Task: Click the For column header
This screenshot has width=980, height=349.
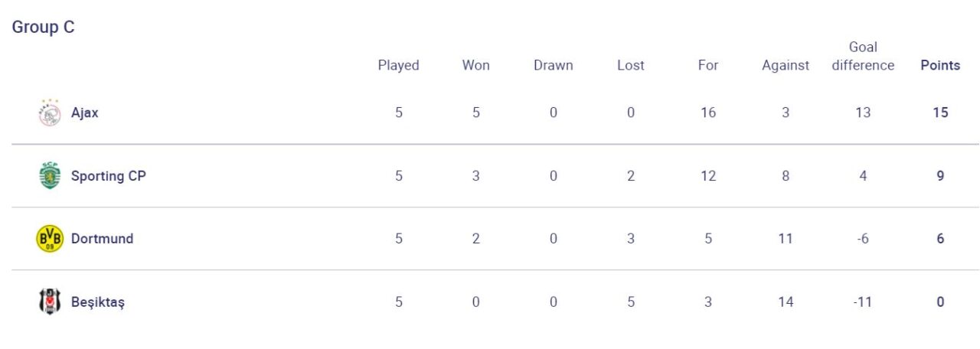Action: pyautogui.click(x=707, y=65)
